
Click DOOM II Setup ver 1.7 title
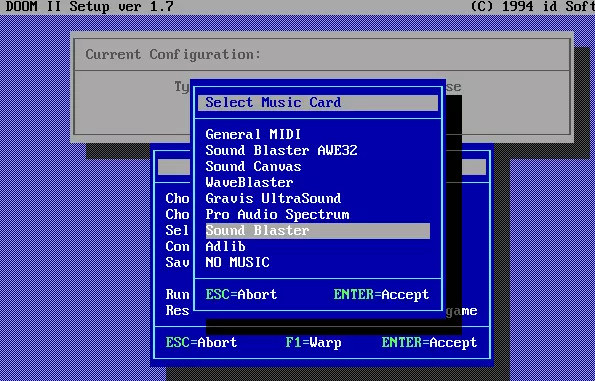pos(90,6)
